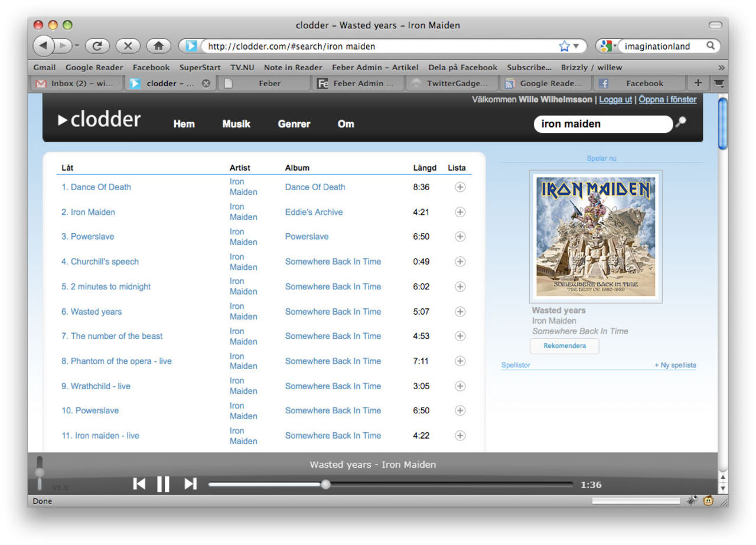Switch to the Facebook tab

(640, 83)
